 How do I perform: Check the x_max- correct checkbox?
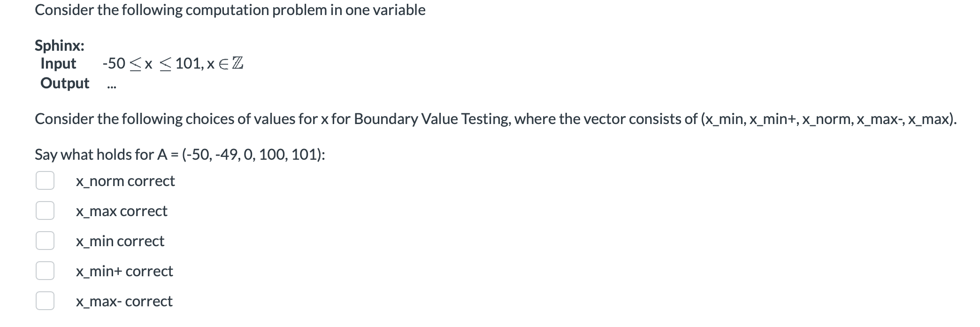(45, 302)
